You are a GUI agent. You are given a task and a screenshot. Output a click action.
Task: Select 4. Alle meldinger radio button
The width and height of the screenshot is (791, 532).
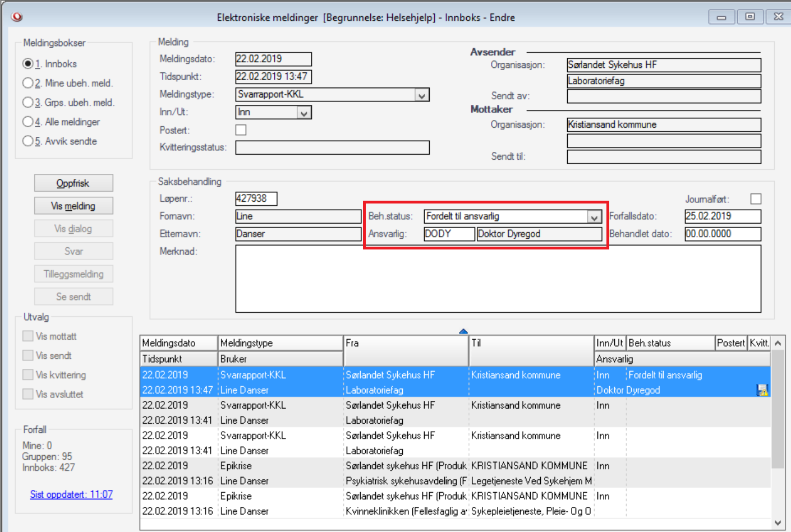click(x=27, y=122)
